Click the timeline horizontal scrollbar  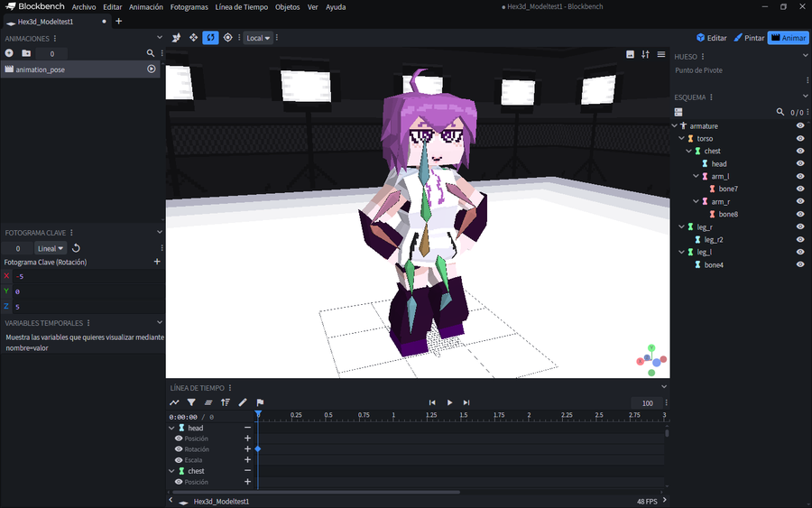click(x=316, y=492)
